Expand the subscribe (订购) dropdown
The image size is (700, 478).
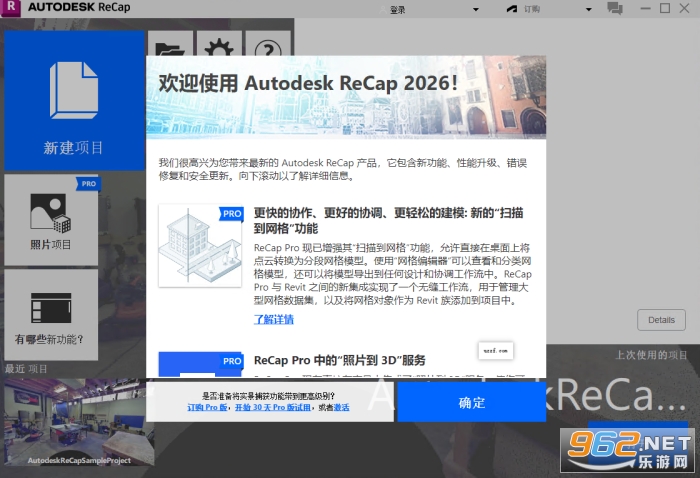pyautogui.click(x=588, y=9)
